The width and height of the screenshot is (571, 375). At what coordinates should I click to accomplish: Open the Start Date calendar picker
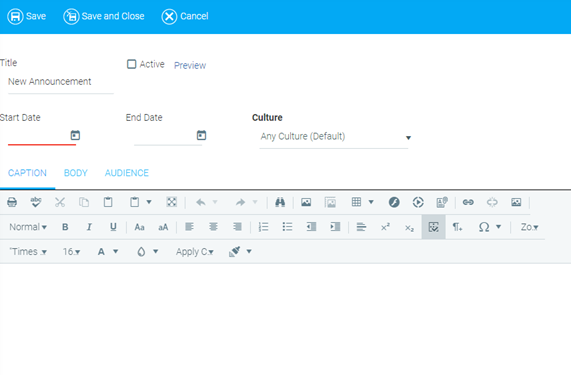pyautogui.click(x=75, y=135)
